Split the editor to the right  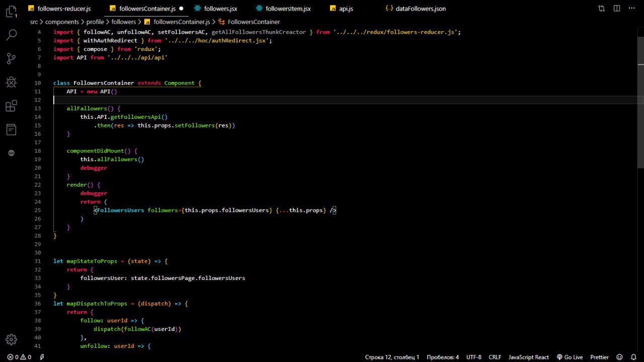coord(617,9)
